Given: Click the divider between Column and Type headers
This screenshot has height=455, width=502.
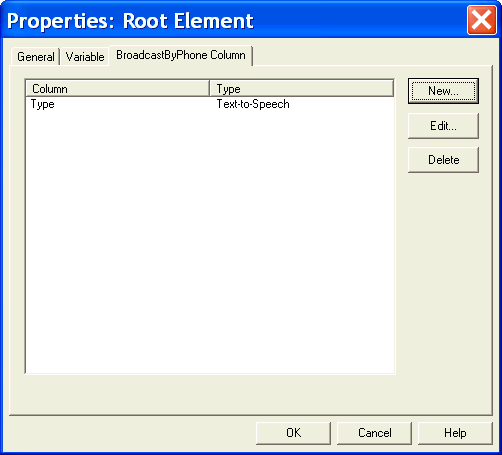Looking at the screenshot, I should pyautogui.click(x=210, y=89).
